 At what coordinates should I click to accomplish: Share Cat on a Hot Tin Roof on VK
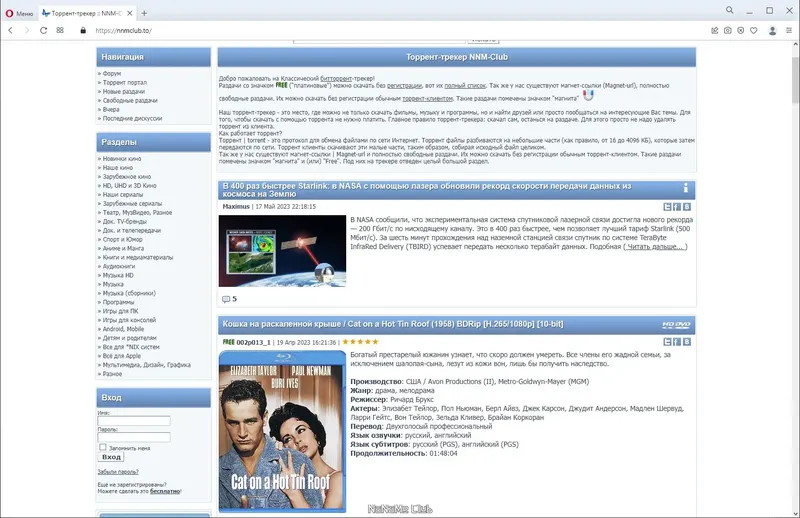pyautogui.click(x=687, y=342)
